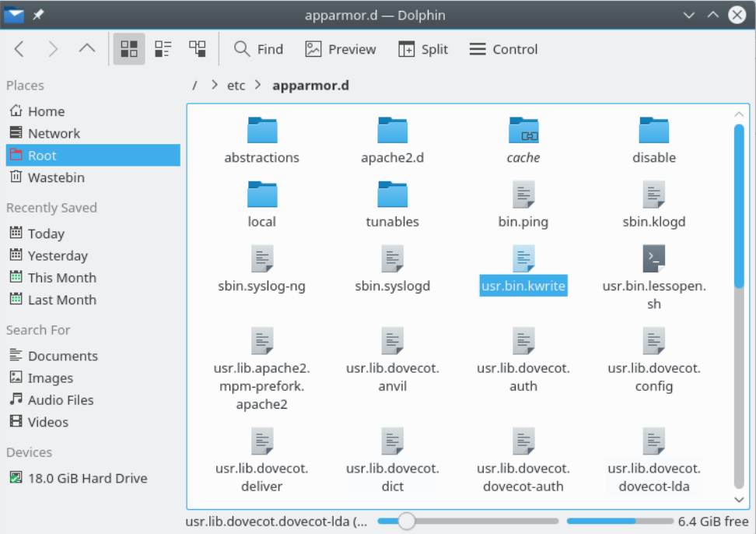This screenshot has height=534, width=756.
Task: Select usr.lib.dovecot.dovecot-lda file icon
Action: tap(654, 441)
